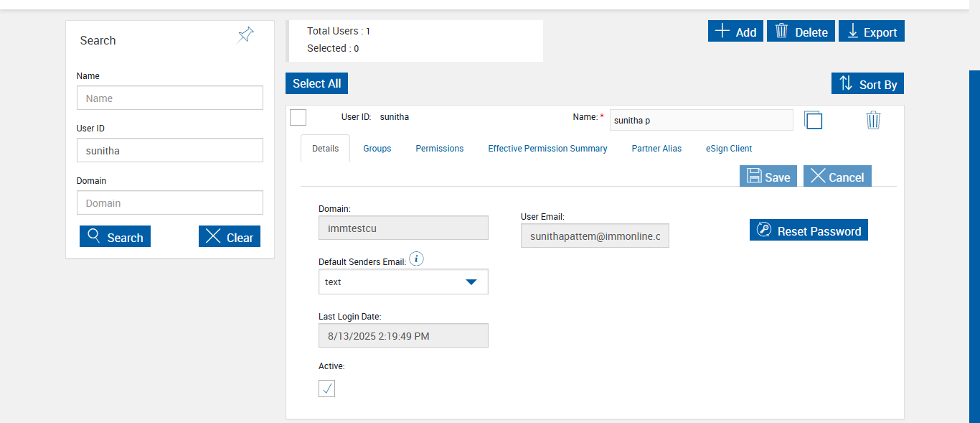Viewport: 980px width, 423px height.
Task: Add a new user with the Add button
Action: point(735,32)
